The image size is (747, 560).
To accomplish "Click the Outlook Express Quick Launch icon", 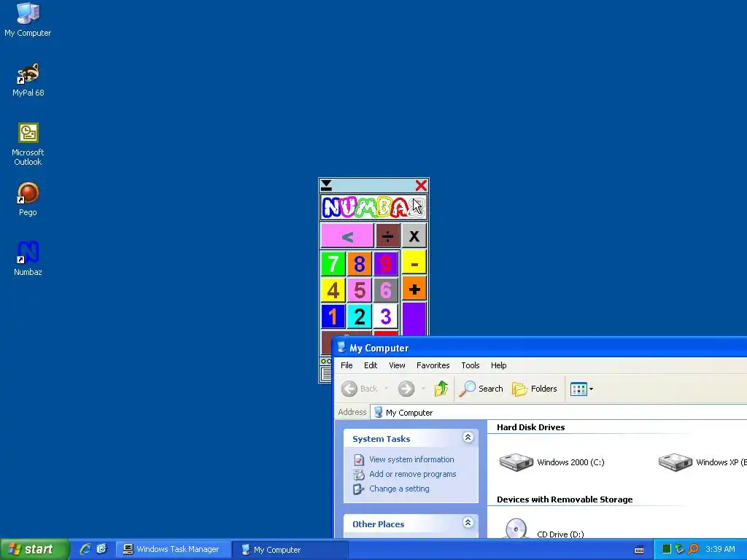I will tap(101, 549).
